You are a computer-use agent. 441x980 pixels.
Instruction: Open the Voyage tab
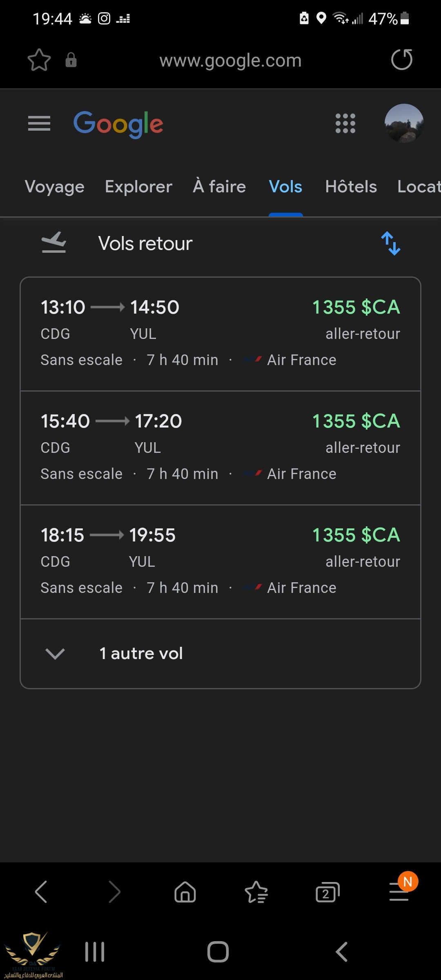click(x=55, y=187)
